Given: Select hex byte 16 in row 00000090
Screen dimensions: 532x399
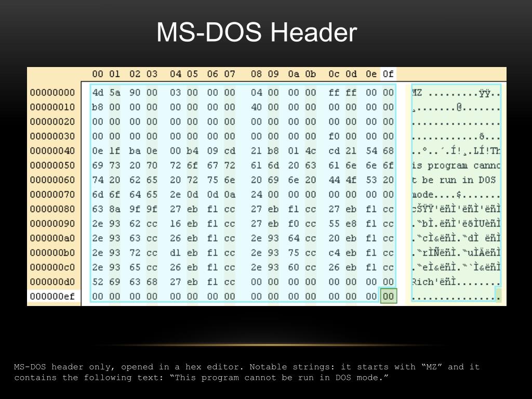Looking at the screenshot, I should pyautogui.click(x=176, y=224).
